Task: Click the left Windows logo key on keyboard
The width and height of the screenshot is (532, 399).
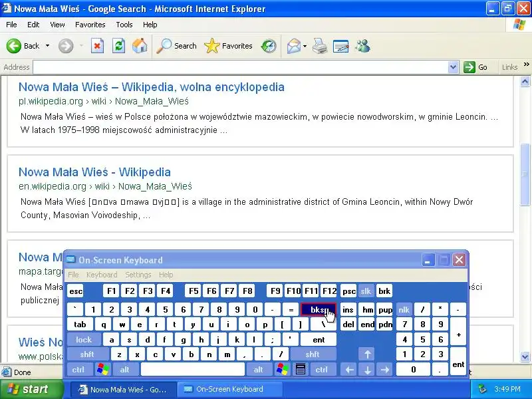Action: pos(103,369)
